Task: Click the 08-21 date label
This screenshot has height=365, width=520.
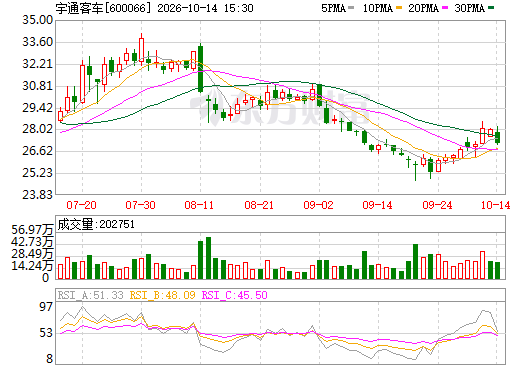Action: pos(259,205)
